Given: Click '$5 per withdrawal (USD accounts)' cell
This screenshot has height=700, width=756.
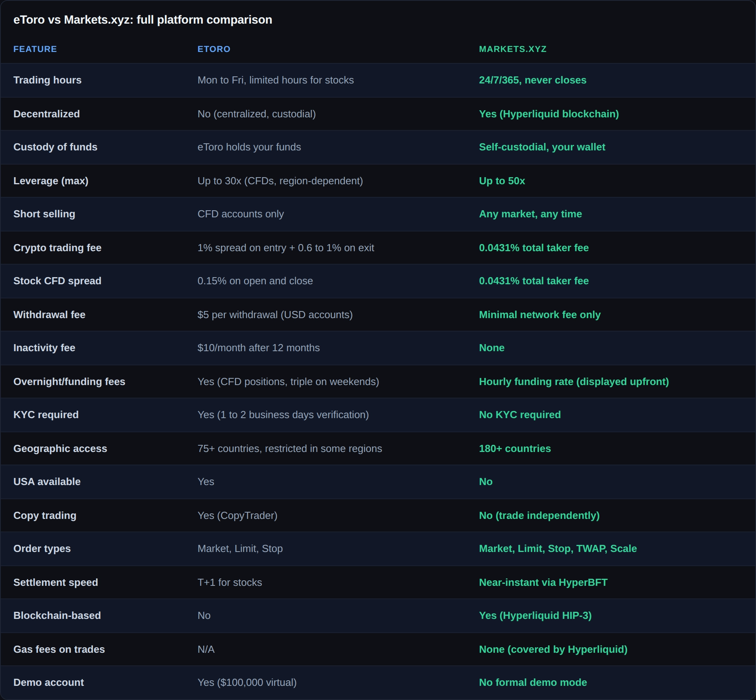Looking at the screenshot, I should [275, 315].
